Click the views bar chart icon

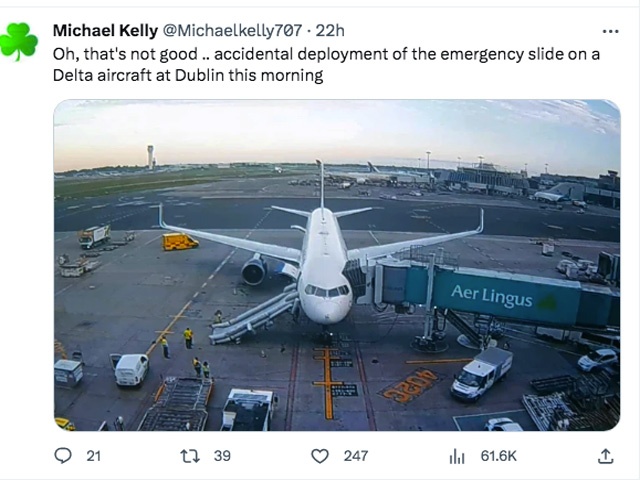coord(457,455)
